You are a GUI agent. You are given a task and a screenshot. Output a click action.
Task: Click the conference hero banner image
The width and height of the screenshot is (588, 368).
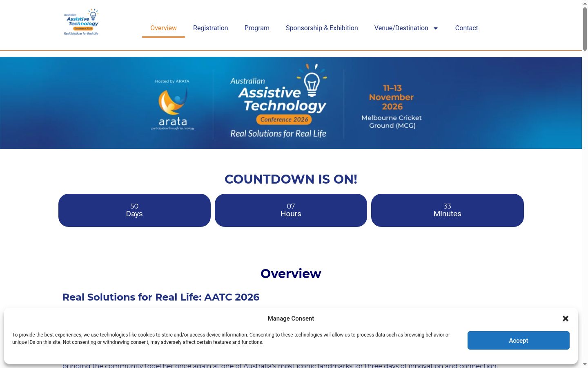291,103
